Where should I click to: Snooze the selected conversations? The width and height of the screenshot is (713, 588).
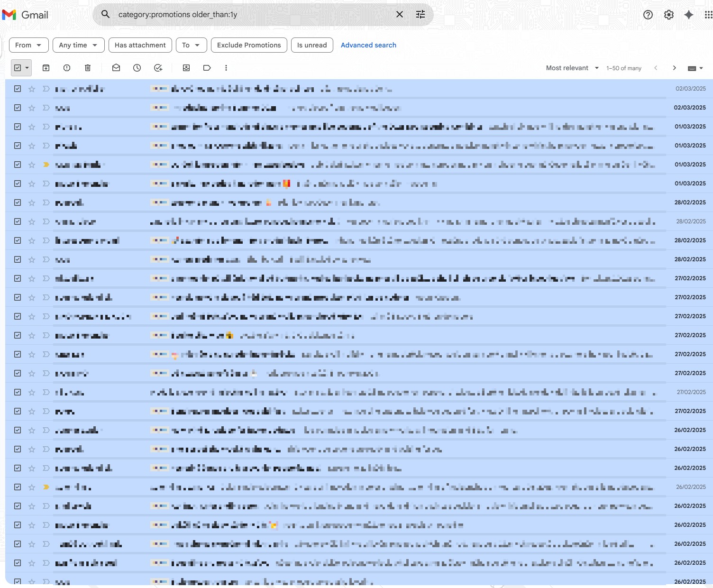pyautogui.click(x=137, y=68)
